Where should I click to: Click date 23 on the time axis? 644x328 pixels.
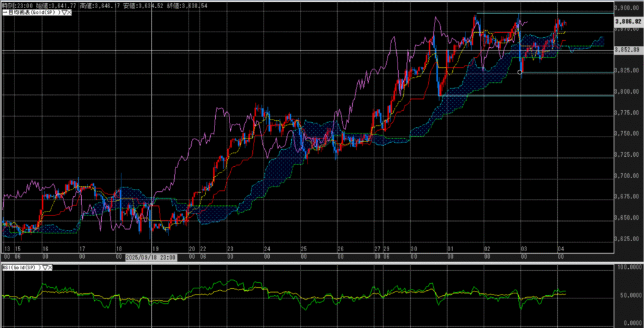(230, 249)
